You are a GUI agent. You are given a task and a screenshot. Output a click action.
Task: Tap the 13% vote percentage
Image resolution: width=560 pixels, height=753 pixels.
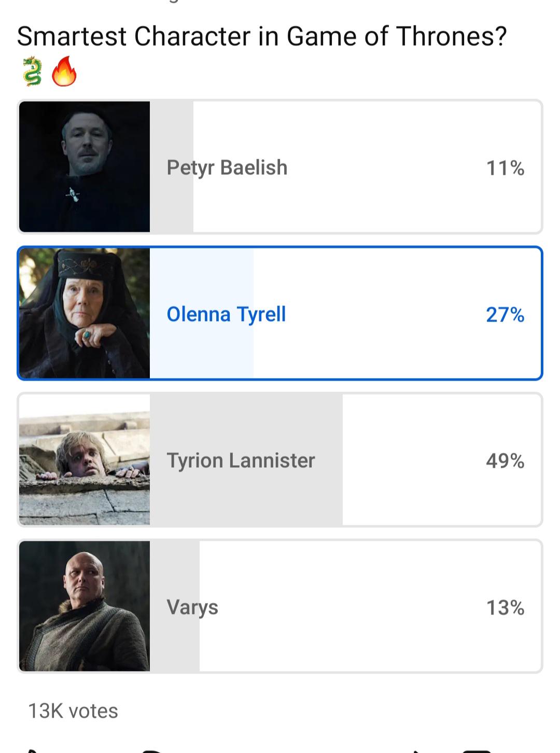coord(505,608)
